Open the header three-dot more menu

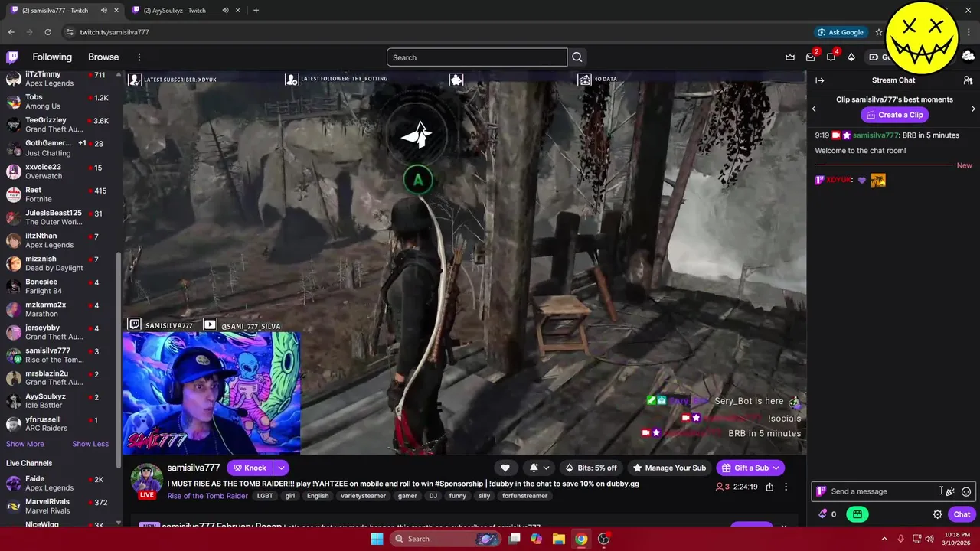[139, 57]
